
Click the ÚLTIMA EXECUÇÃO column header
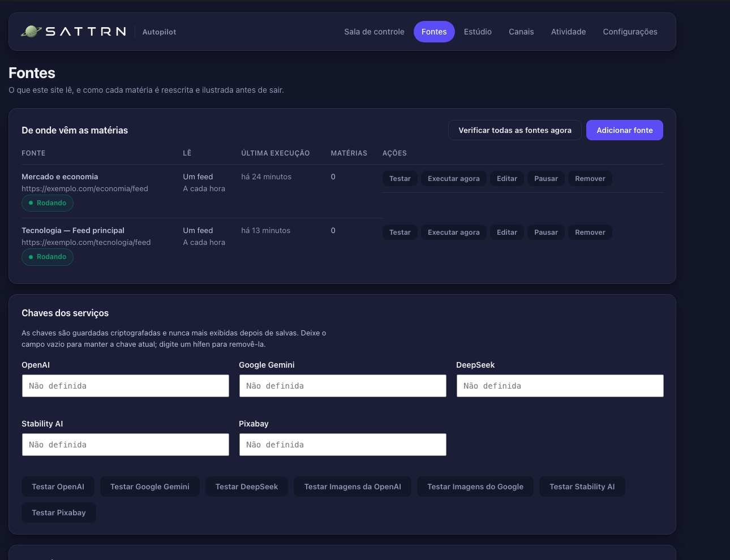[x=276, y=153]
